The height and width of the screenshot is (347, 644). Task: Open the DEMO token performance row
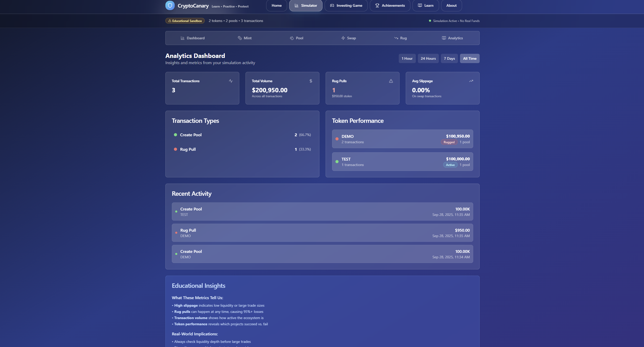[x=402, y=139]
